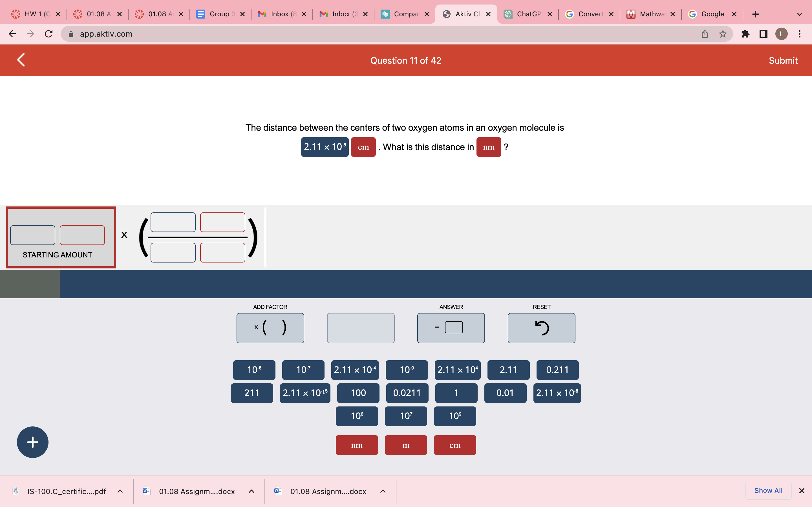The width and height of the screenshot is (812, 507).
Task: Click the starting amount number box
Action: pos(32,235)
